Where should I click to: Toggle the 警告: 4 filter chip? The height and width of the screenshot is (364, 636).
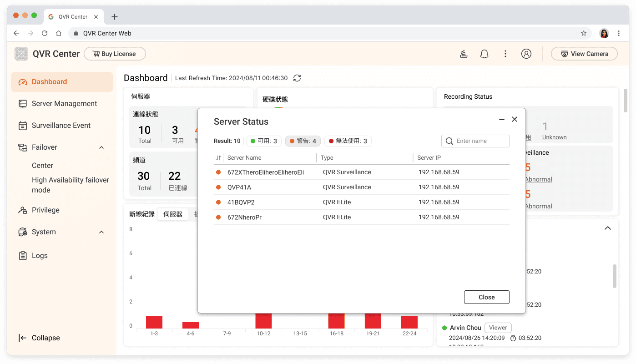[303, 141]
